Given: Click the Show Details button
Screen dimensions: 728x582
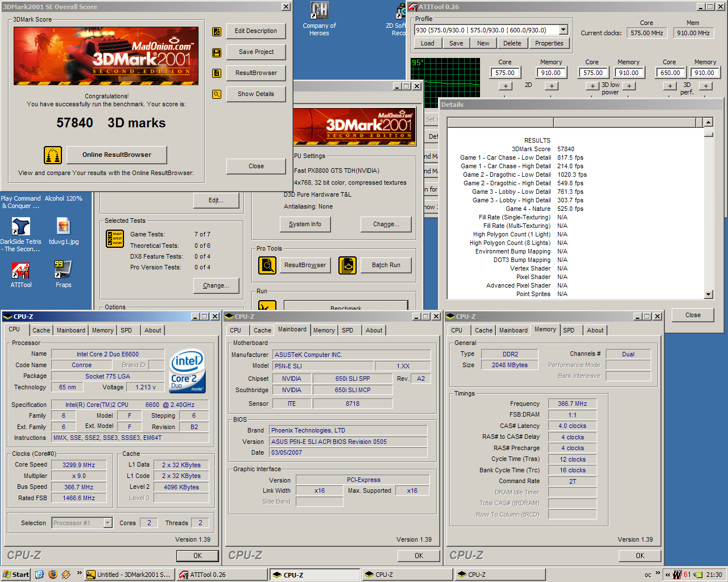Looking at the screenshot, I should coord(256,94).
